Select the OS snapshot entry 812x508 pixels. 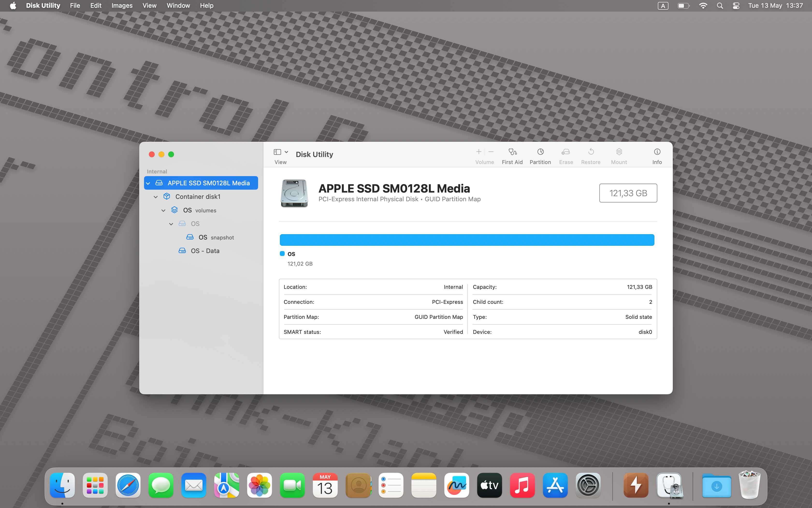(201, 237)
